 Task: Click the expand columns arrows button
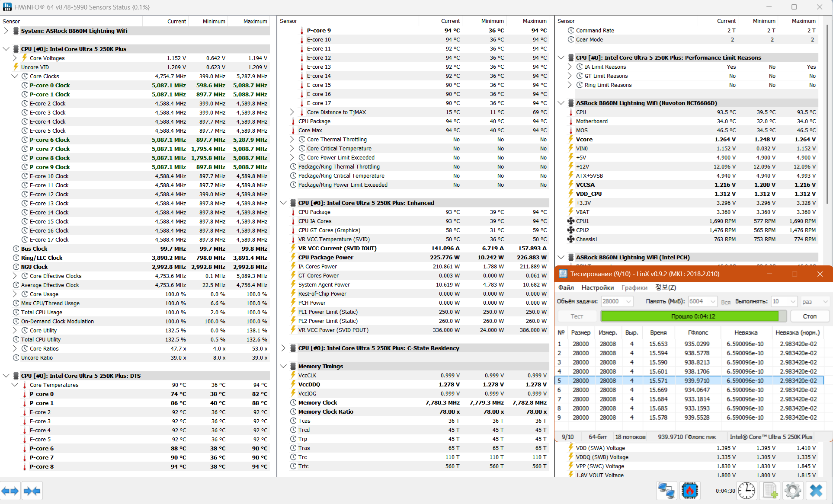click(x=10, y=491)
